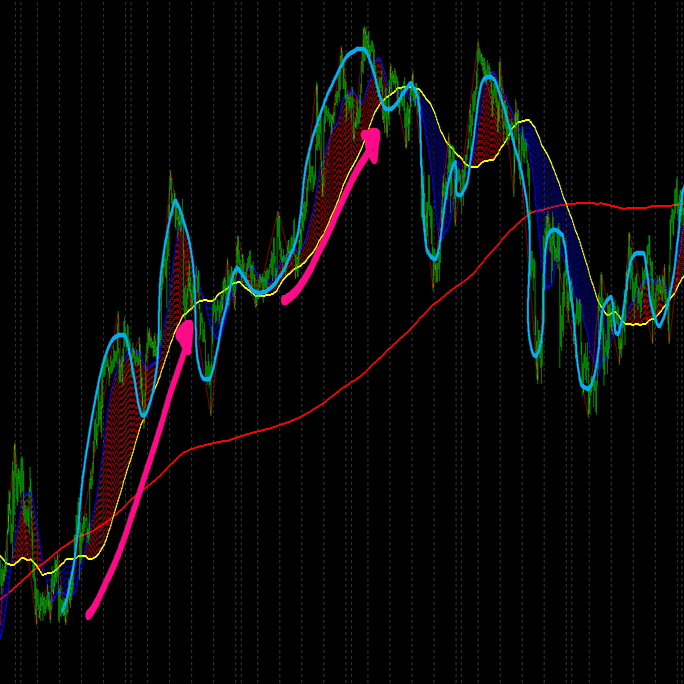
Task: Click the highest peak of the cyan line
Action: tap(359, 49)
